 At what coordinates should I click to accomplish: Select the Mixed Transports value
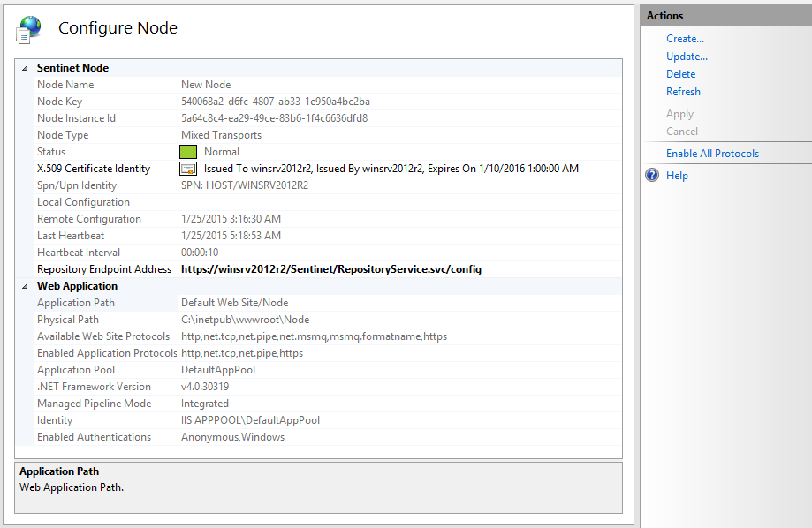coord(221,135)
